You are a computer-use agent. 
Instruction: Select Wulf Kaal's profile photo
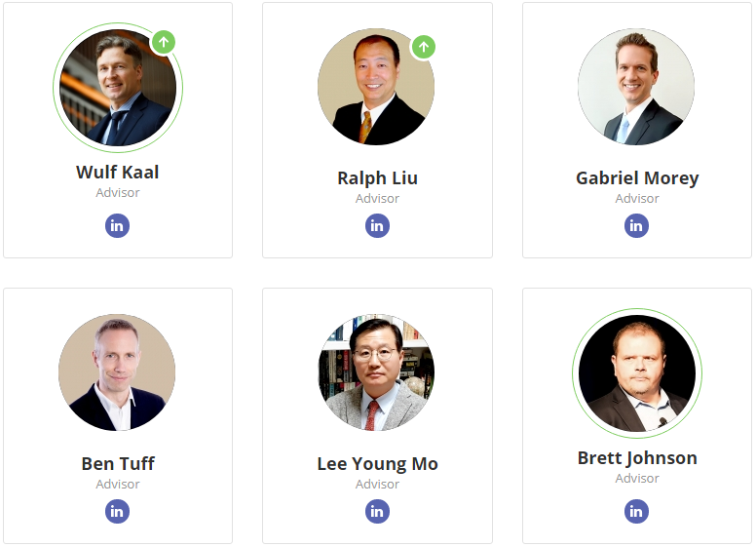(x=118, y=88)
